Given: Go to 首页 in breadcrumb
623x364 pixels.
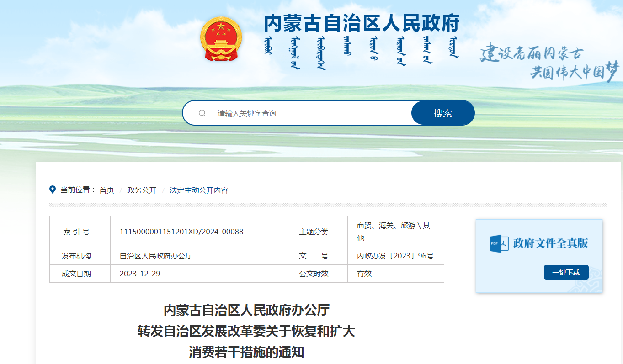Looking at the screenshot, I should tap(106, 190).
